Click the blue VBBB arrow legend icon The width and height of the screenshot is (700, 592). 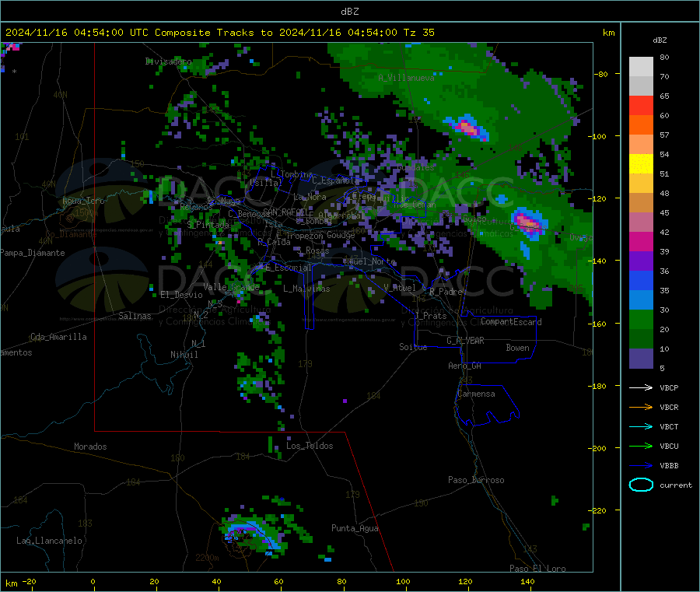tap(641, 466)
